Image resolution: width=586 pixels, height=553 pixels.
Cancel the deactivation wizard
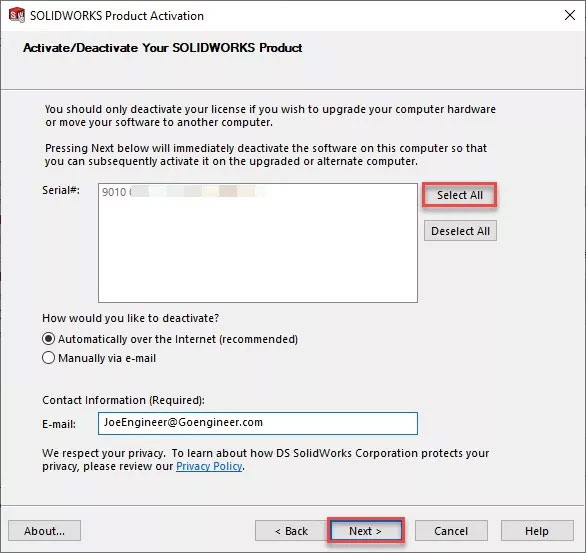(451, 531)
